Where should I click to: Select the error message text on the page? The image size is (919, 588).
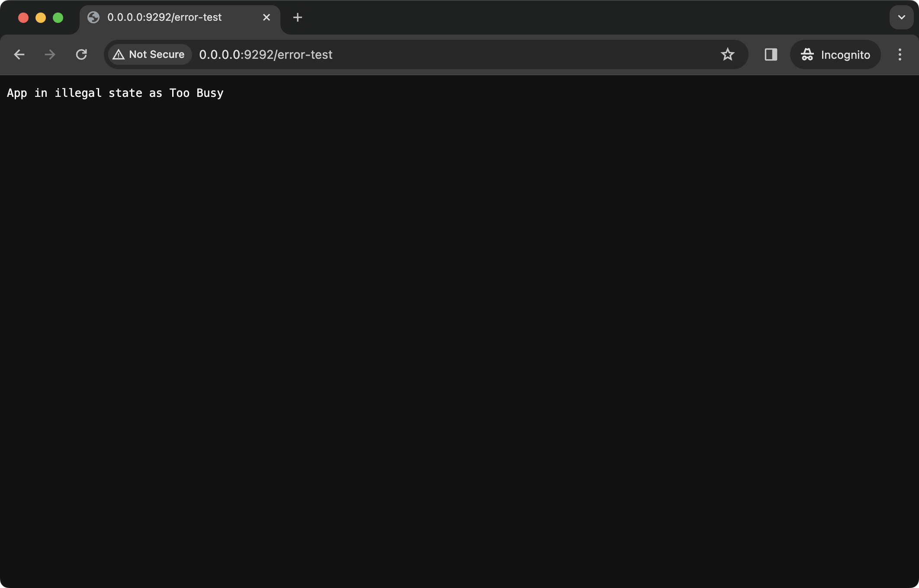pos(115,93)
